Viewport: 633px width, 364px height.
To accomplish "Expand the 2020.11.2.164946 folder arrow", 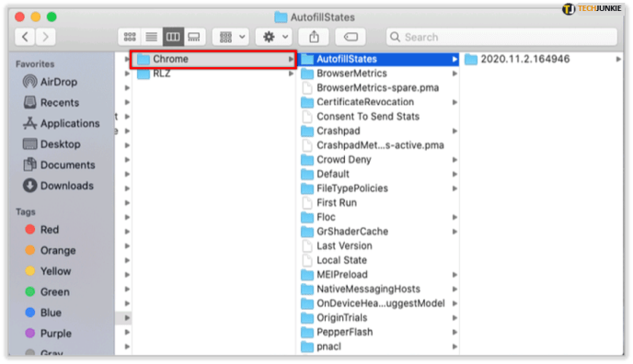I will (618, 59).
